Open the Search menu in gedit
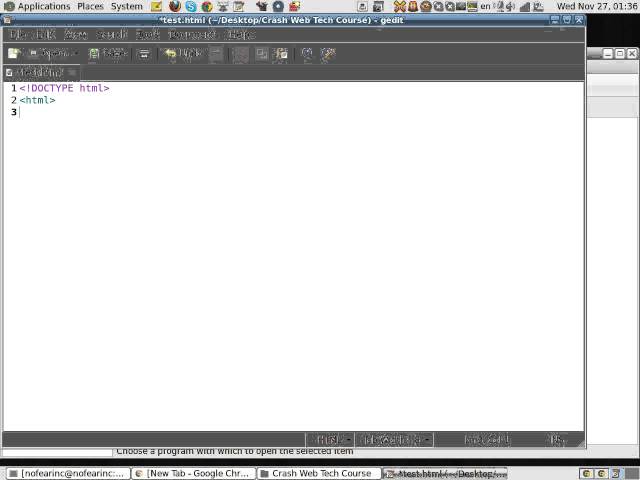Viewport: 640px width, 480px height. coord(111,34)
